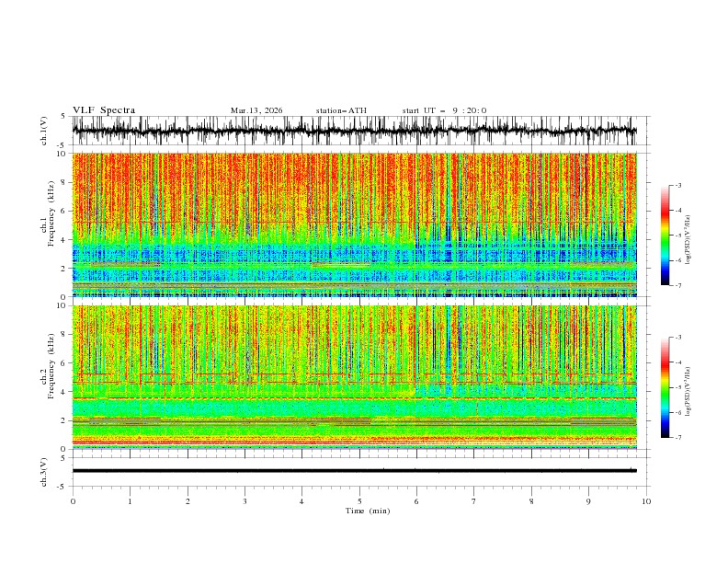Click the "station=ATH" label
Viewport: 728px width, 563px height.
coord(341,110)
